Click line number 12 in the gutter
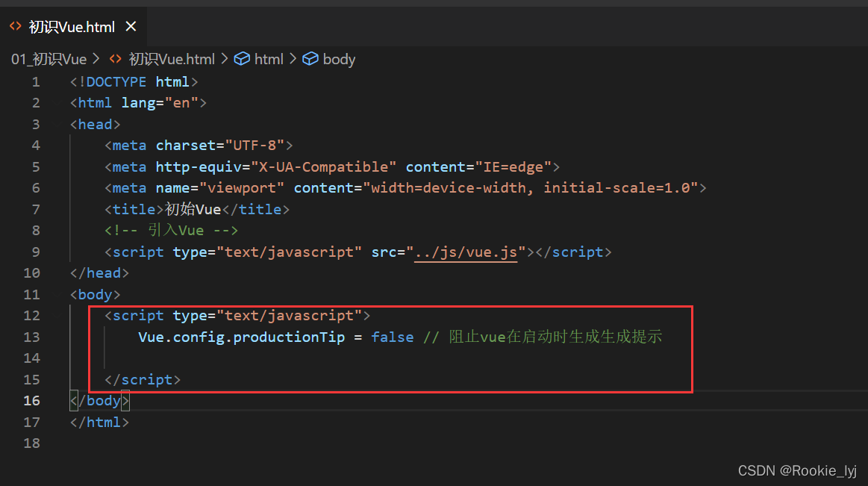 31,316
